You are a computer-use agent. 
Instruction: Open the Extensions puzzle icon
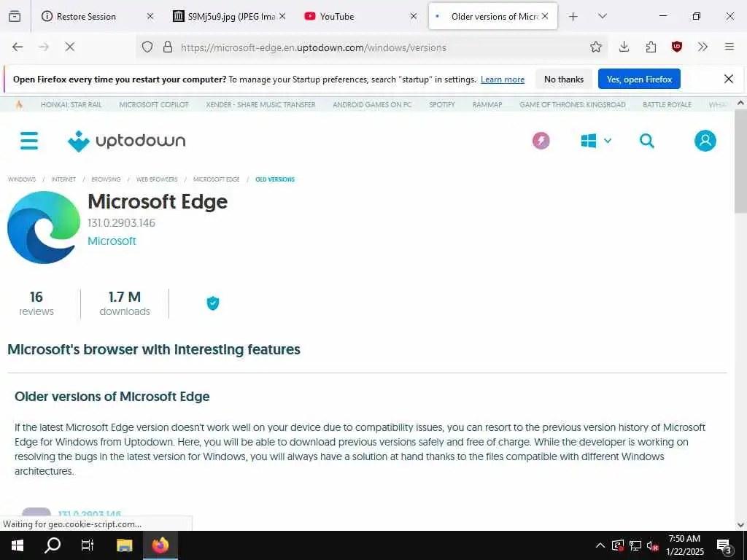coord(651,47)
